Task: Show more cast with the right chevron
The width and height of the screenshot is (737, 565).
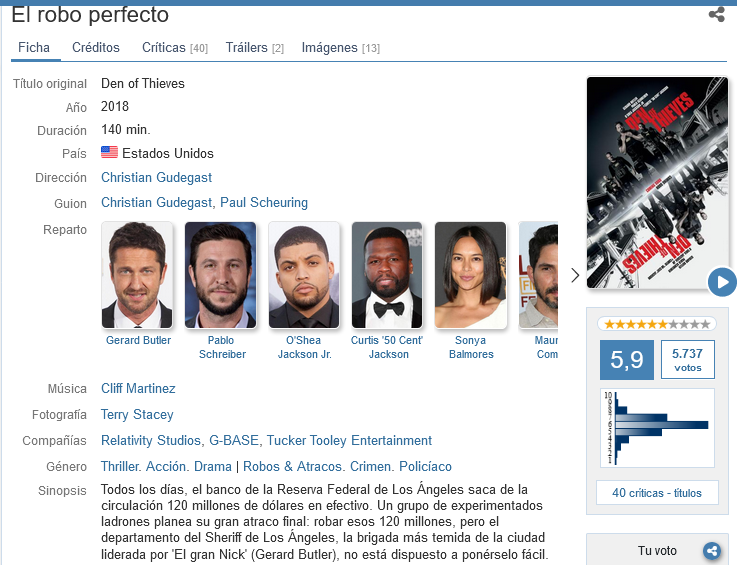Action: tap(575, 275)
